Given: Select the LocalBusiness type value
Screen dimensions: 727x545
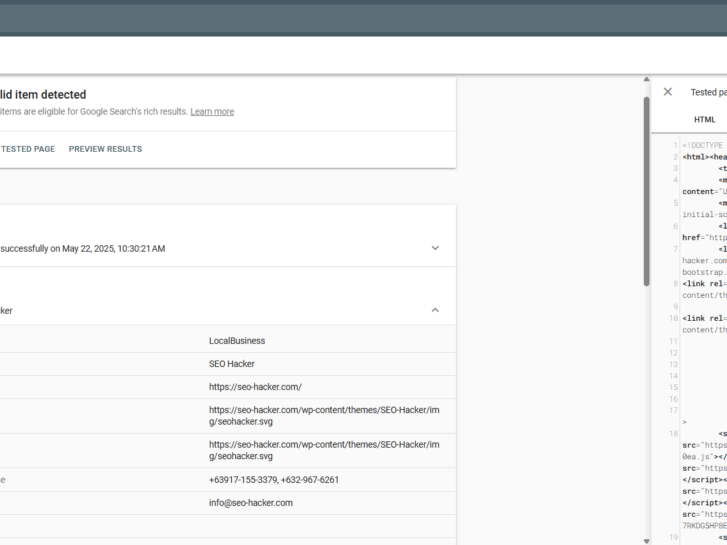Looking at the screenshot, I should 237,340.
